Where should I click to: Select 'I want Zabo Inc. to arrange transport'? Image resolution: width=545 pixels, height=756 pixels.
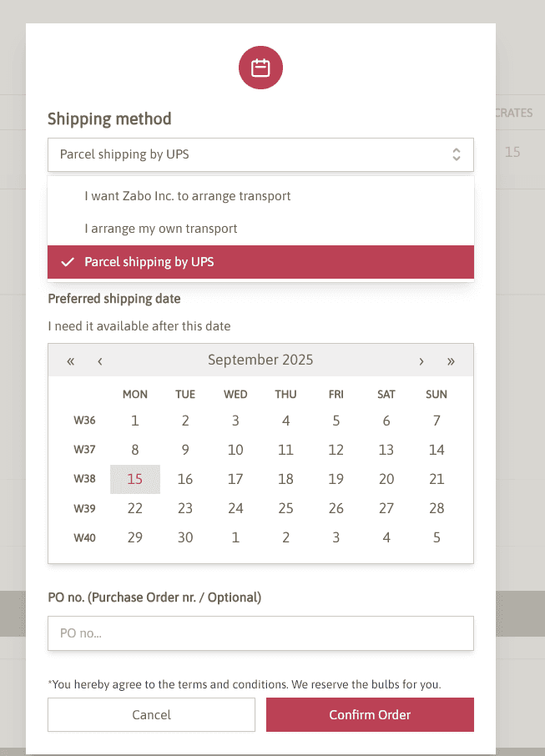click(187, 195)
